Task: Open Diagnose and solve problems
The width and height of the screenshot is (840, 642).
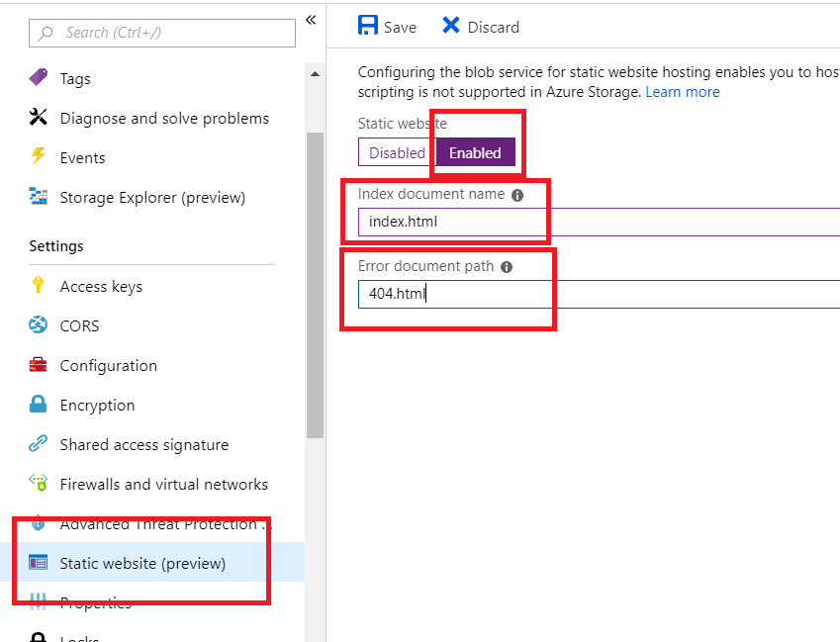Action: coord(164,119)
